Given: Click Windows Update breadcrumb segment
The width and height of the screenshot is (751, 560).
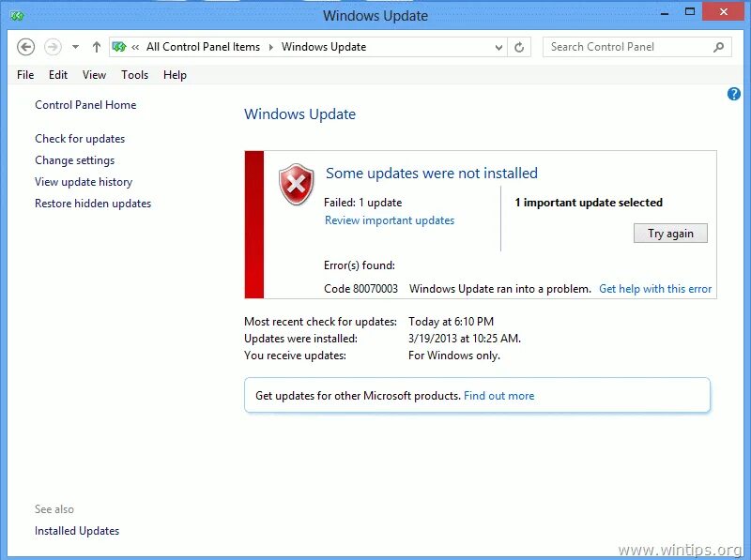Looking at the screenshot, I should (x=324, y=47).
